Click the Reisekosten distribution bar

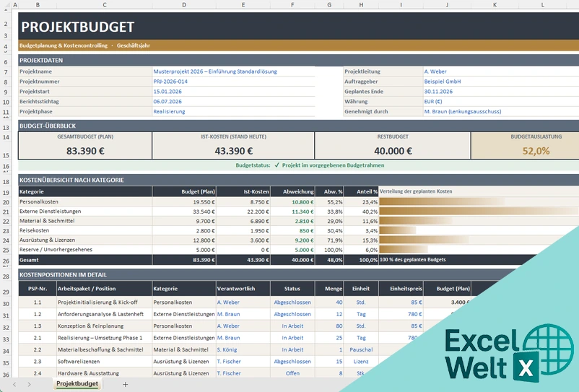click(398, 230)
